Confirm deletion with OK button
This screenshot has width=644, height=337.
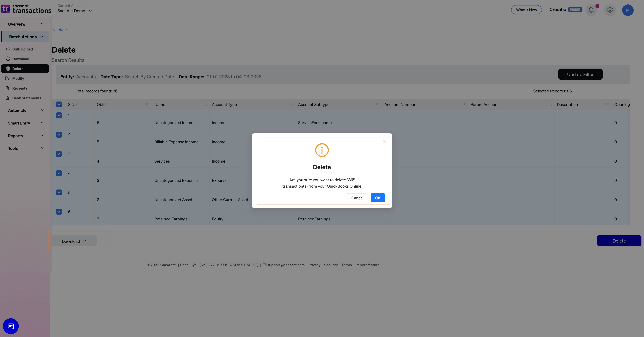click(377, 198)
